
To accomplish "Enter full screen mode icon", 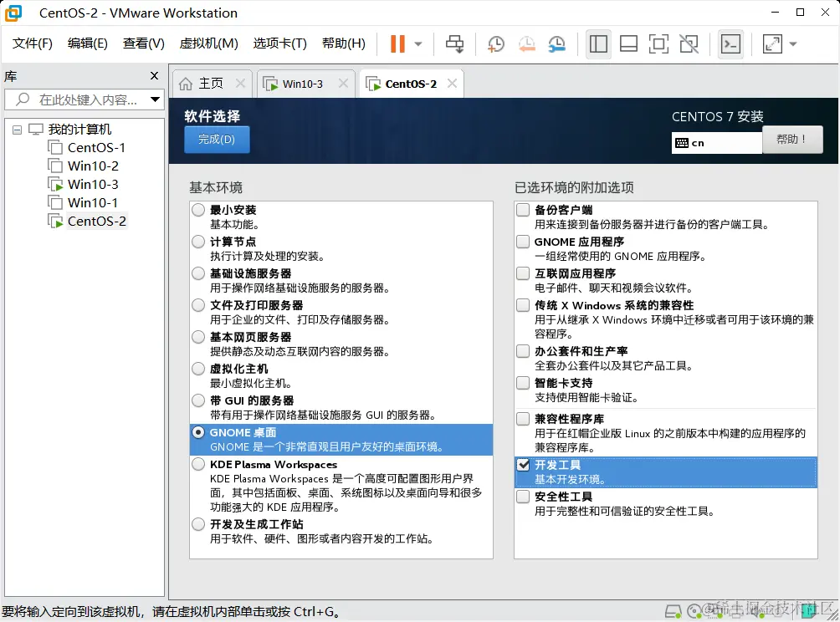I will tap(658, 44).
